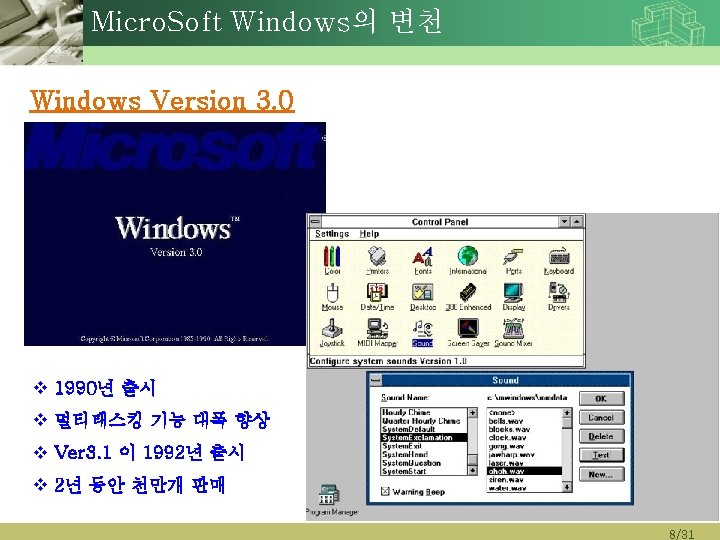Select SystemExit sound event

pos(424,446)
